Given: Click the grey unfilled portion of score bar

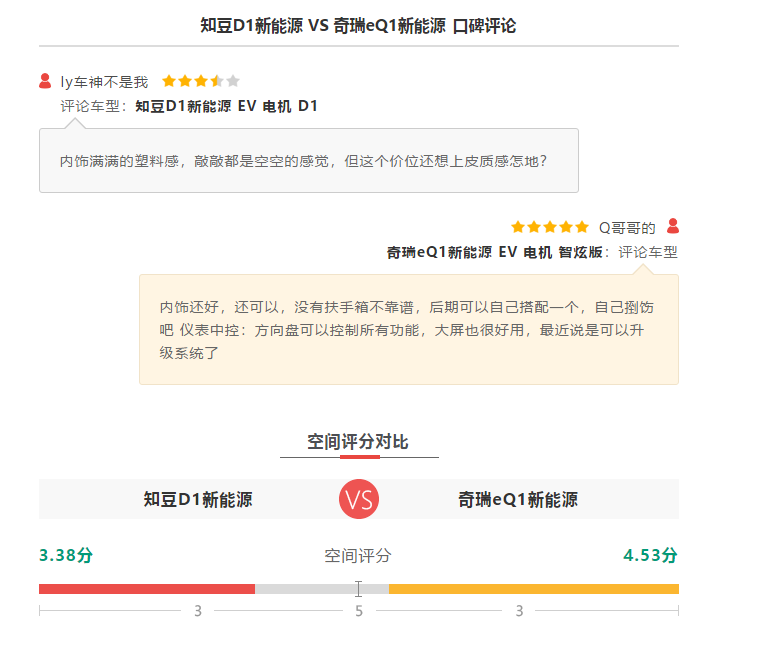Looking at the screenshot, I should point(322,589).
